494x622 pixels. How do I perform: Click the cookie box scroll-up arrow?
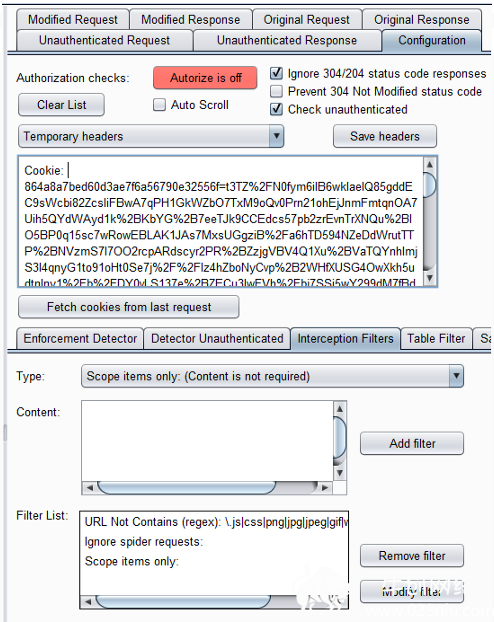(x=430, y=164)
